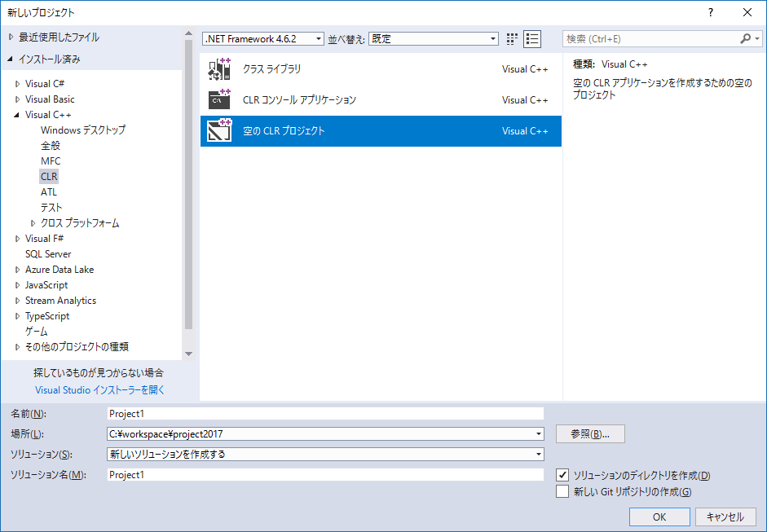Image resolution: width=767 pixels, height=532 pixels.
Task: Select the MFC category in the sidebar
Action: (51, 160)
